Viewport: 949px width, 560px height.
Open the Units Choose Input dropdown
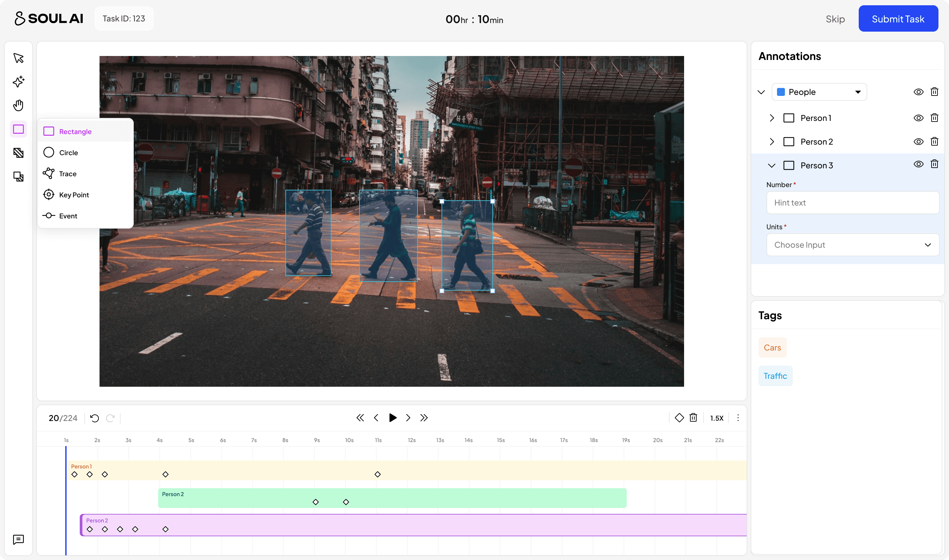coord(852,245)
